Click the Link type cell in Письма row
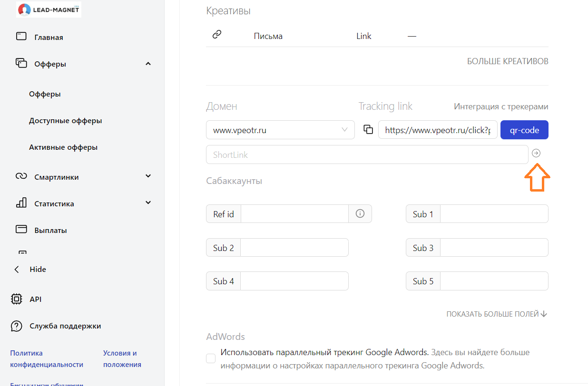The width and height of the screenshot is (588, 386). [x=363, y=36]
